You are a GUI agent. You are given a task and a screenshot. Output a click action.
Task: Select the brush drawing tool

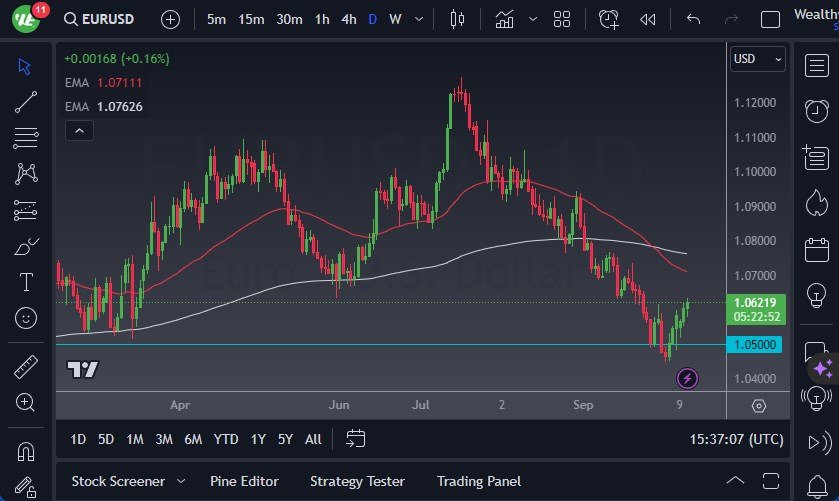[26, 247]
